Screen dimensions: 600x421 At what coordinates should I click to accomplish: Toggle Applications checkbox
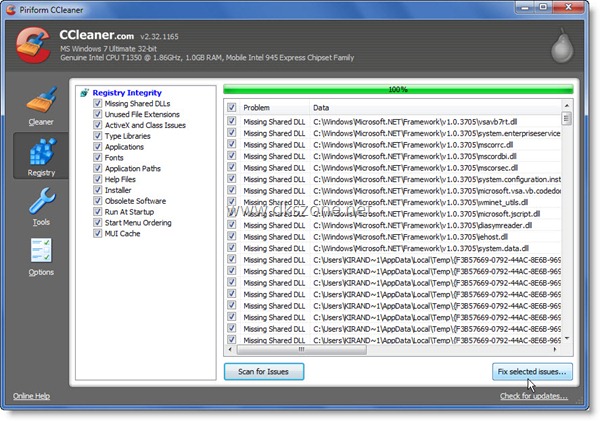(98, 147)
